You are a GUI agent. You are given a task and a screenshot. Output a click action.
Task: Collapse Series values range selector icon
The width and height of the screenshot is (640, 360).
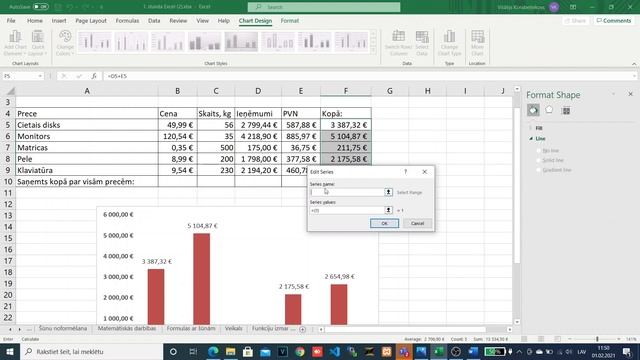(388, 210)
